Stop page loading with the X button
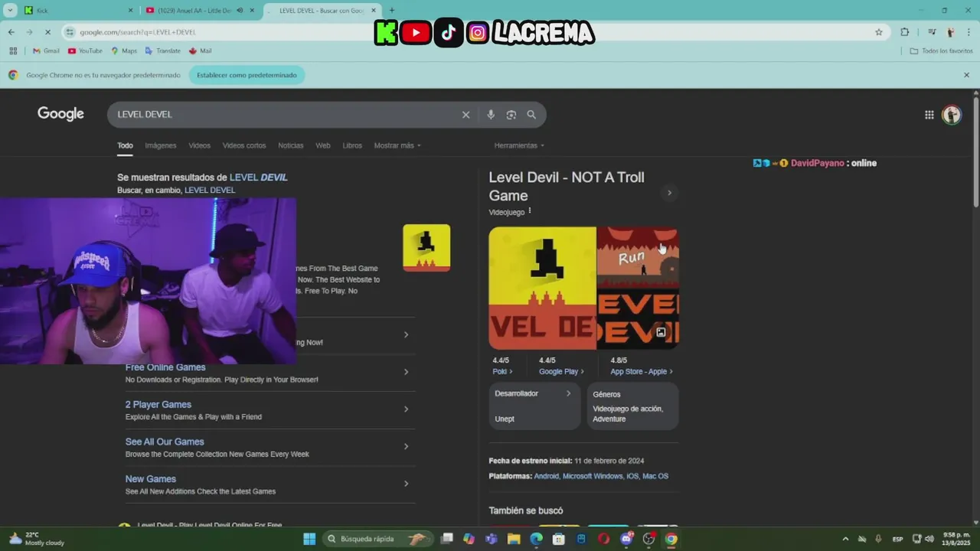 coord(47,32)
